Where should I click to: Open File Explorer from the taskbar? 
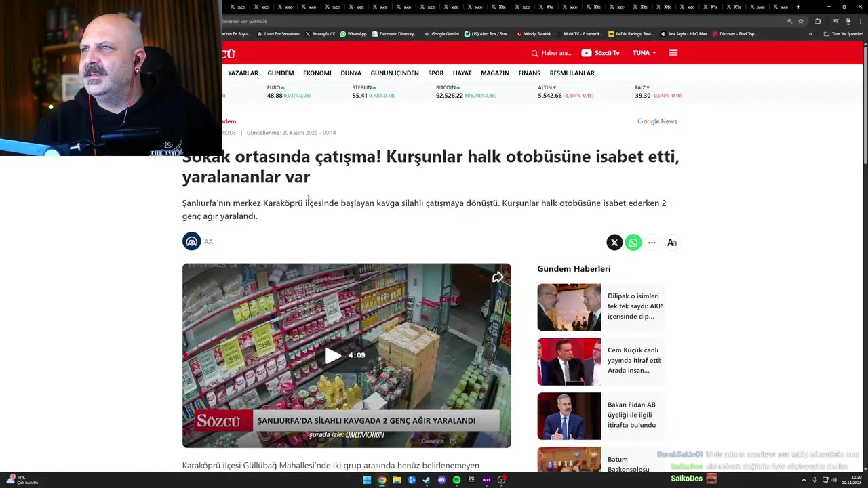(x=397, y=480)
